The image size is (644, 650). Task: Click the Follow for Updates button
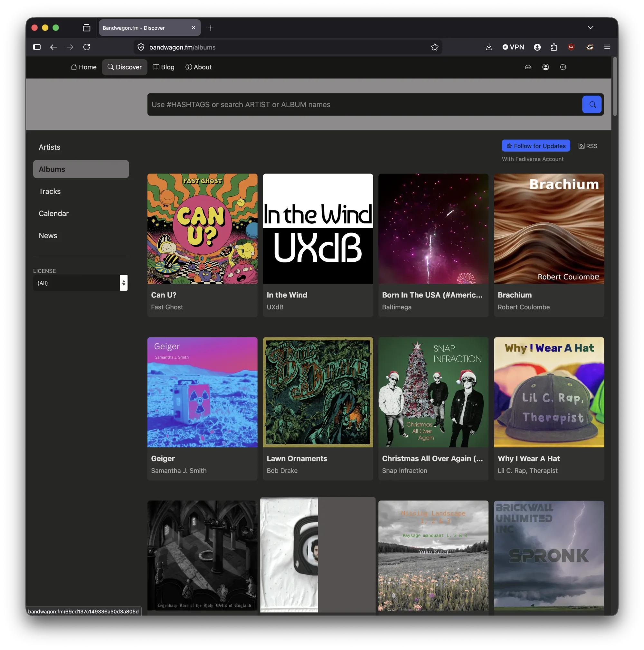[536, 146]
